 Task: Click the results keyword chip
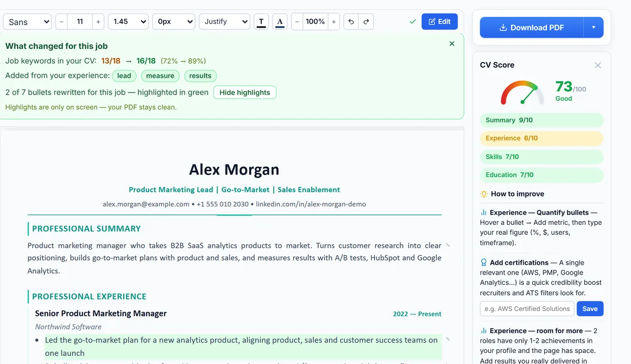pyautogui.click(x=200, y=76)
